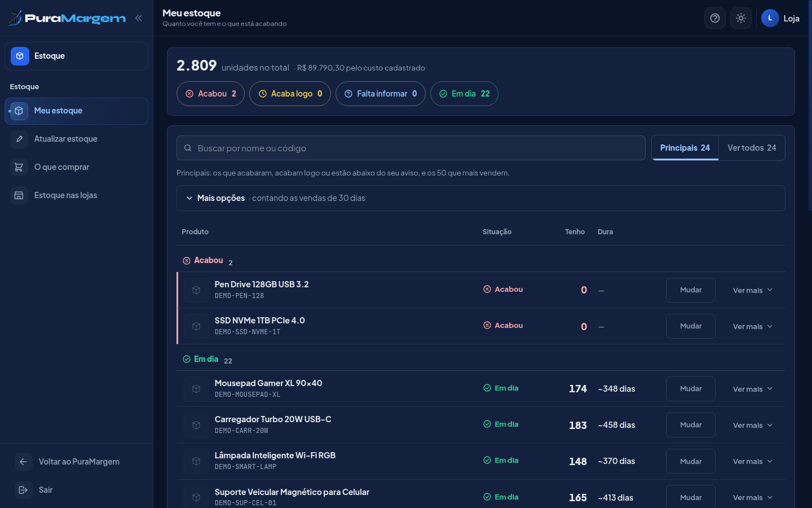Click the Voltar ao PuraMargem arrow icon

pyautogui.click(x=23, y=462)
